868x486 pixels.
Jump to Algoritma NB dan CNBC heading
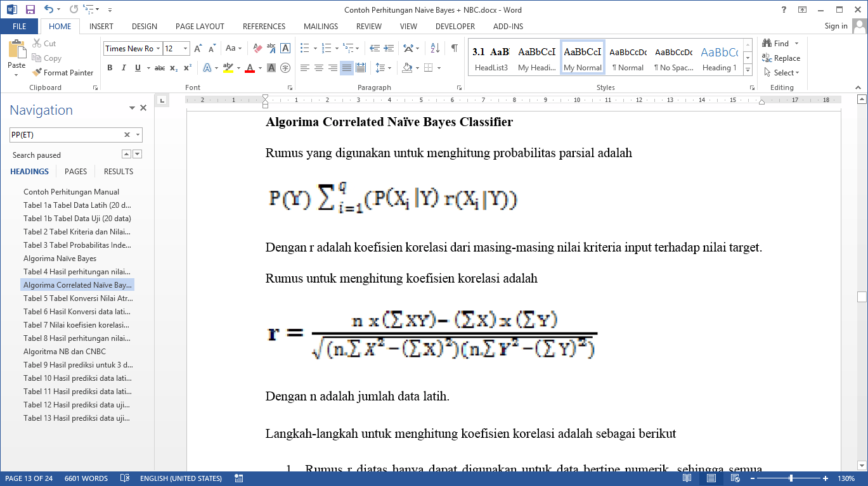[x=65, y=352]
